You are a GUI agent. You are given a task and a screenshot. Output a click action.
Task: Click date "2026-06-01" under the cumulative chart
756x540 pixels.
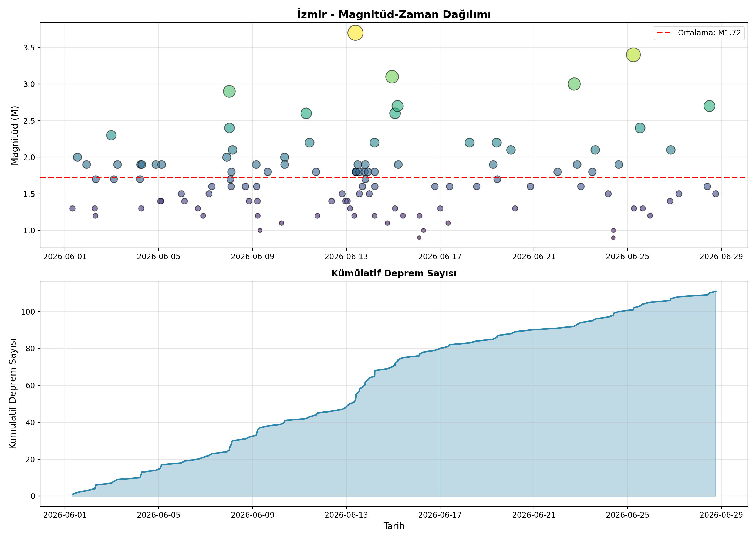pos(65,515)
